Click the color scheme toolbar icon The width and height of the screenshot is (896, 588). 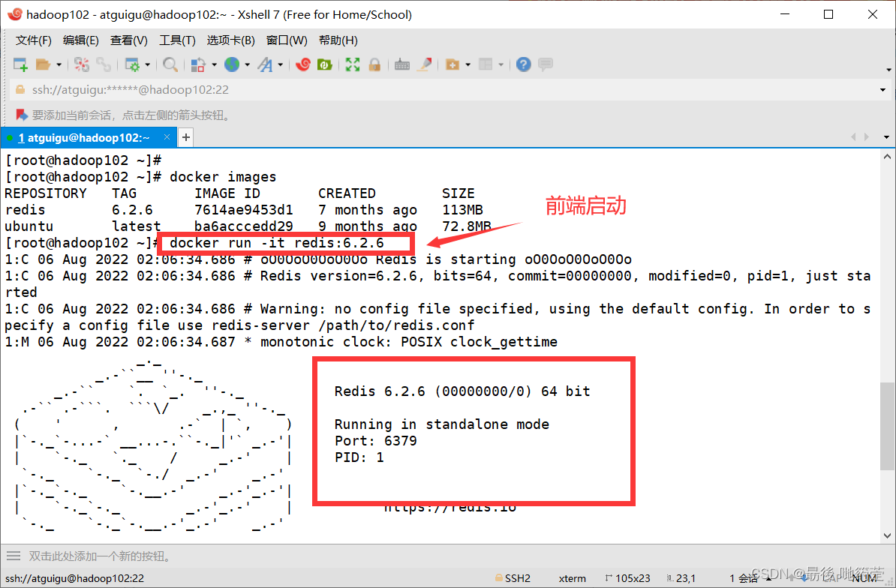197,64
